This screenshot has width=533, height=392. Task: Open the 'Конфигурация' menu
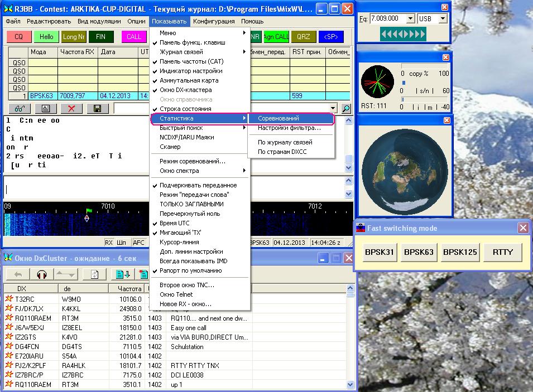tap(214, 21)
